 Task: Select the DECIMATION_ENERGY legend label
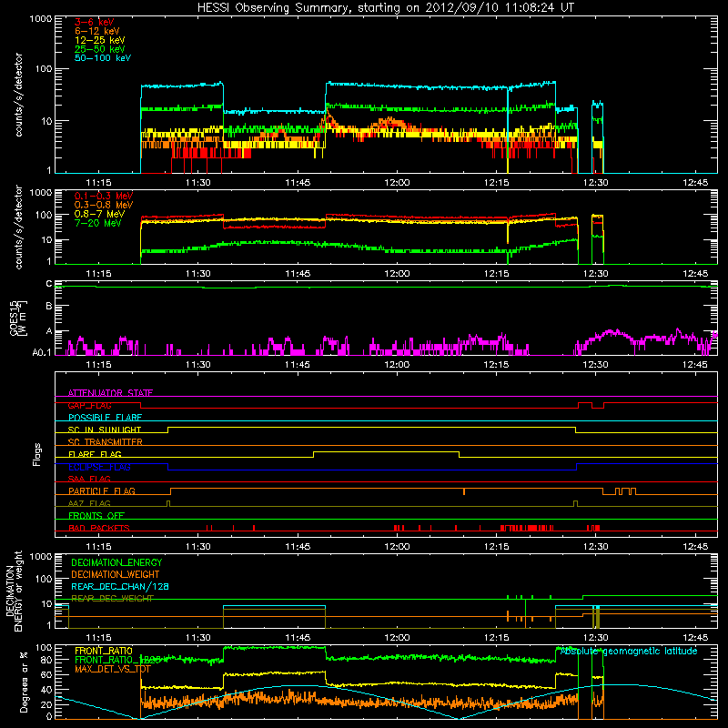coord(116,562)
